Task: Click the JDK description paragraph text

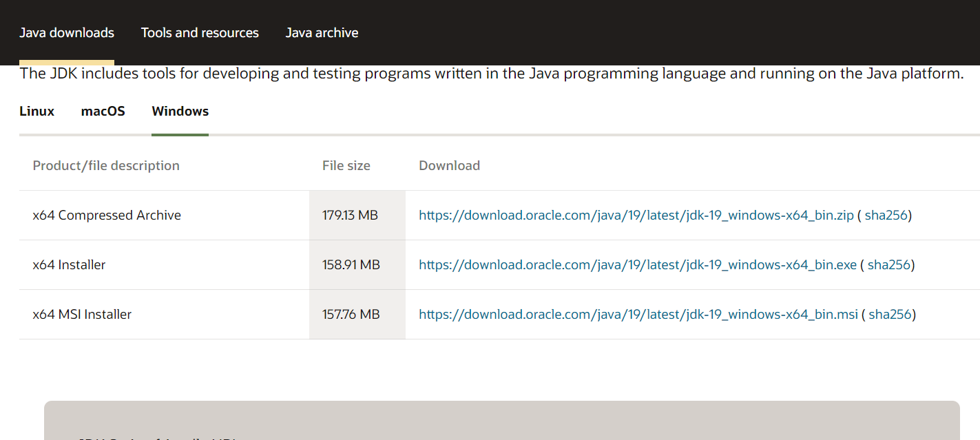Action: (492, 73)
